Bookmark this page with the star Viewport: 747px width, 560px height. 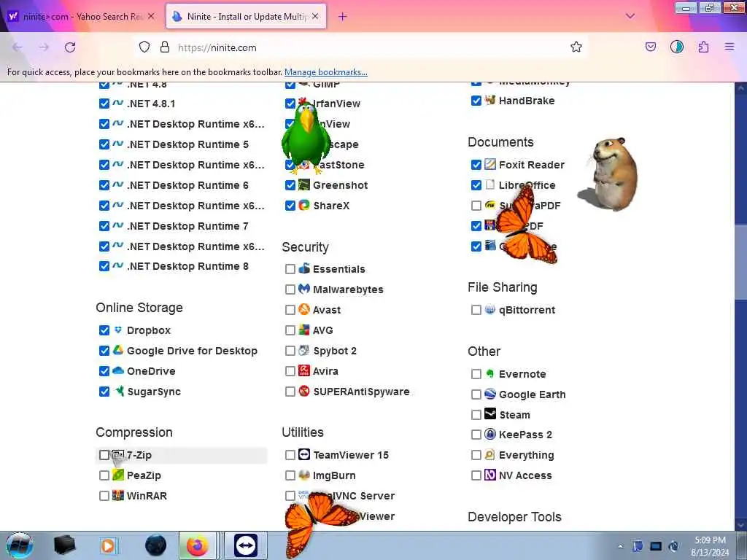tap(576, 47)
